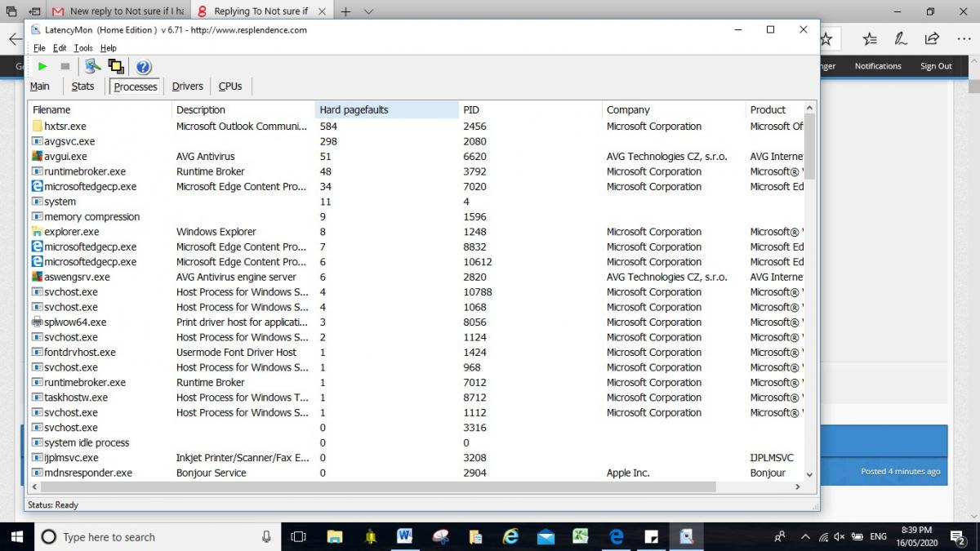The width and height of the screenshot is (980, 551).
Task: Switch to Gmail 'New reply' browser tab
Action: click(x=117, y=11)
